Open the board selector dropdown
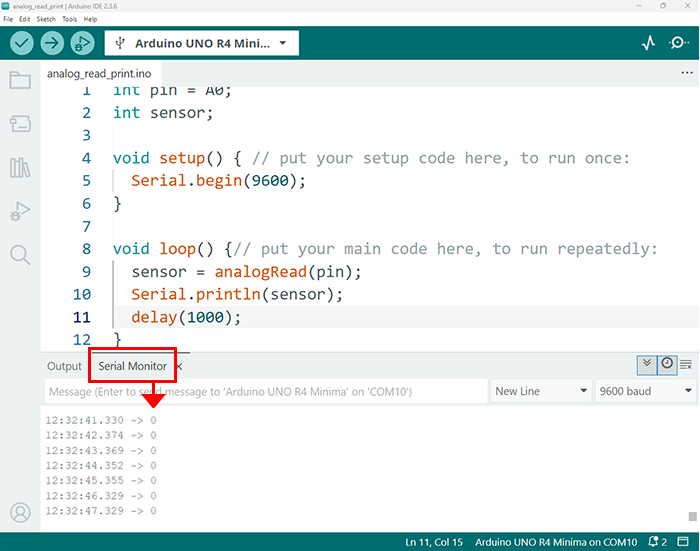The image size is (700, 551). point(201,43)
